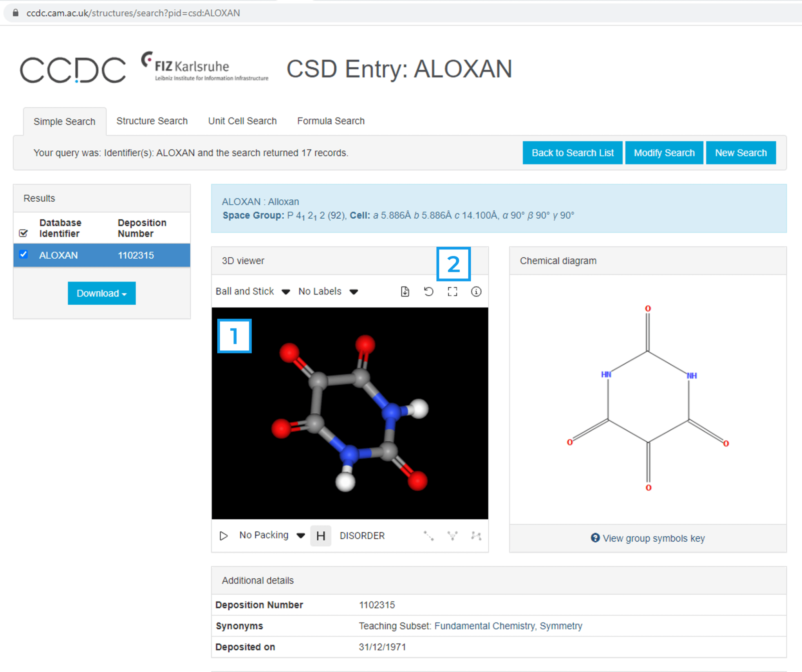Click the measure torsion tool icon

[x=476, y=536]
